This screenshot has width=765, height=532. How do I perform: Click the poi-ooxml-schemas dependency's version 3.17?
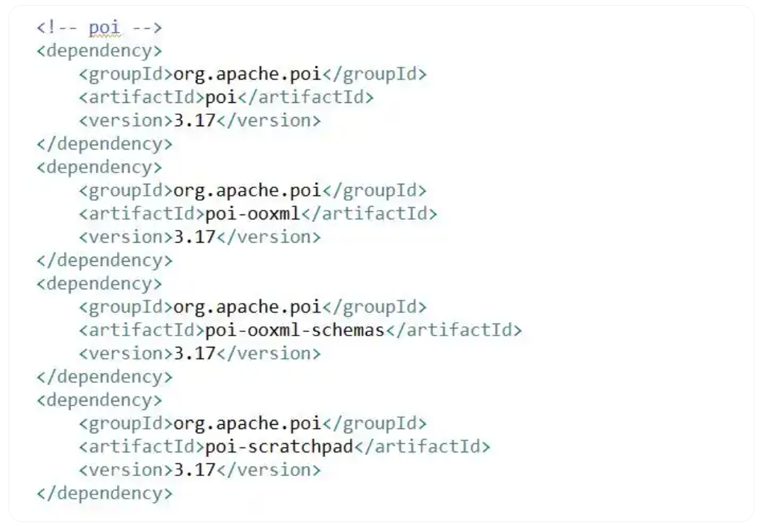click(194, 353)
